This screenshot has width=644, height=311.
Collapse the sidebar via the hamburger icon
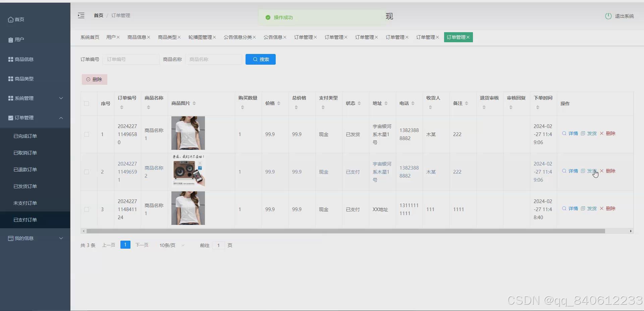pyautogui.click(x=81, y=15)
